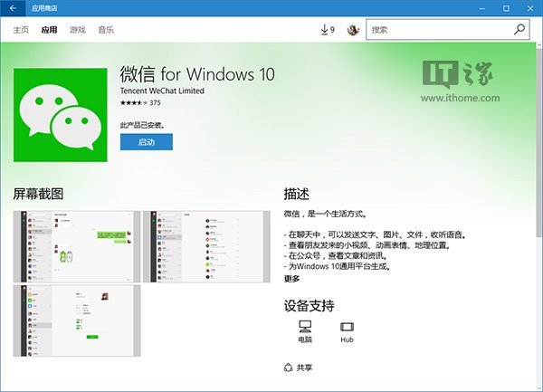Click the 微信，是一个生活方式 description line
Image resolution: width=543 pixels, height=392 pixels.
coord(325,214)
